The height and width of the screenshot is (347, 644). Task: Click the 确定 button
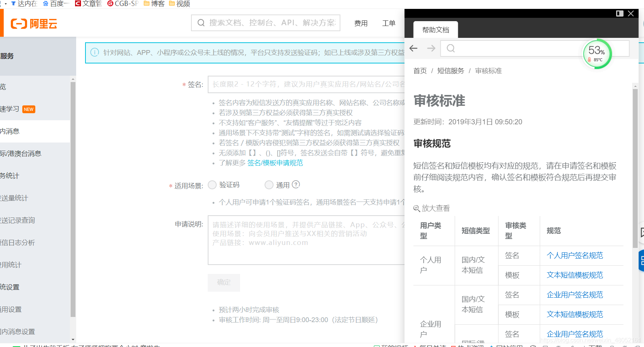[x=224, y=282]
